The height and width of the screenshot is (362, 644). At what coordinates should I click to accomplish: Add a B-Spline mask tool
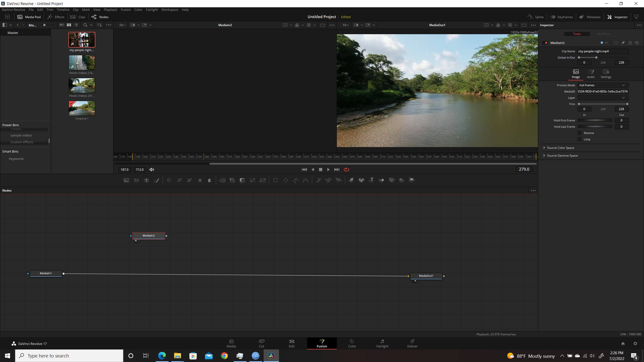306,180
